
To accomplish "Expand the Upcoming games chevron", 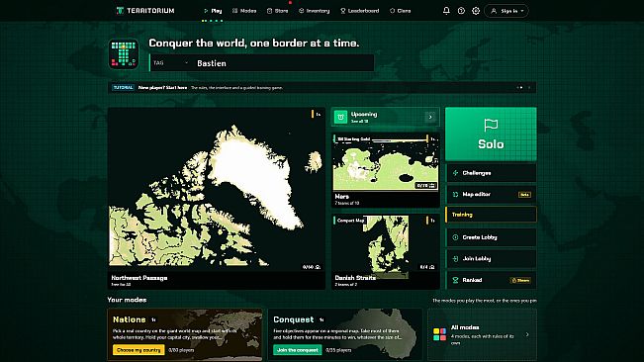I will [x=430, y=117].
